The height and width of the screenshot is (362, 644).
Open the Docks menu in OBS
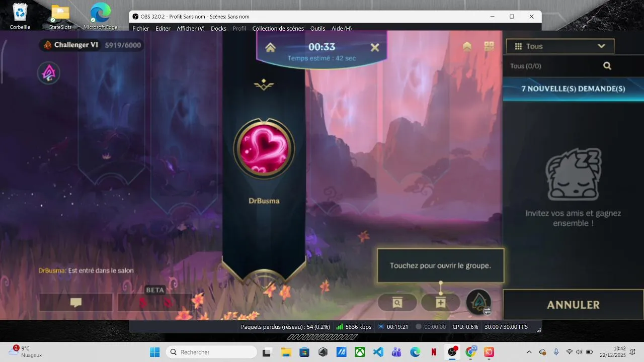[218, 29]
